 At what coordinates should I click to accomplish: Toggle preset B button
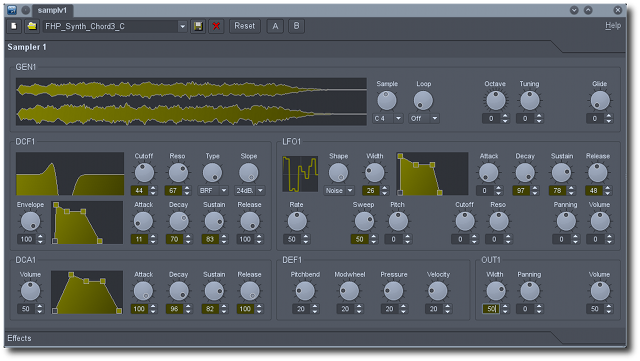[296, 26]
